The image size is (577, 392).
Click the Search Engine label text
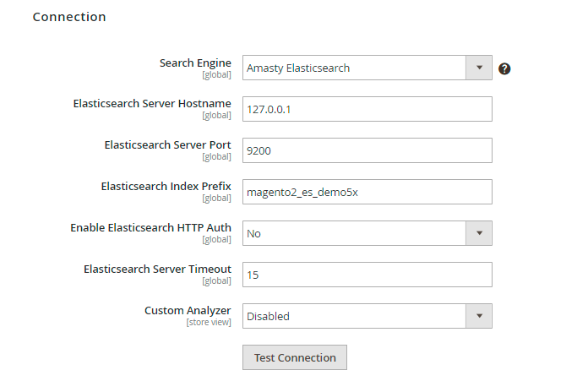point(195,63)
